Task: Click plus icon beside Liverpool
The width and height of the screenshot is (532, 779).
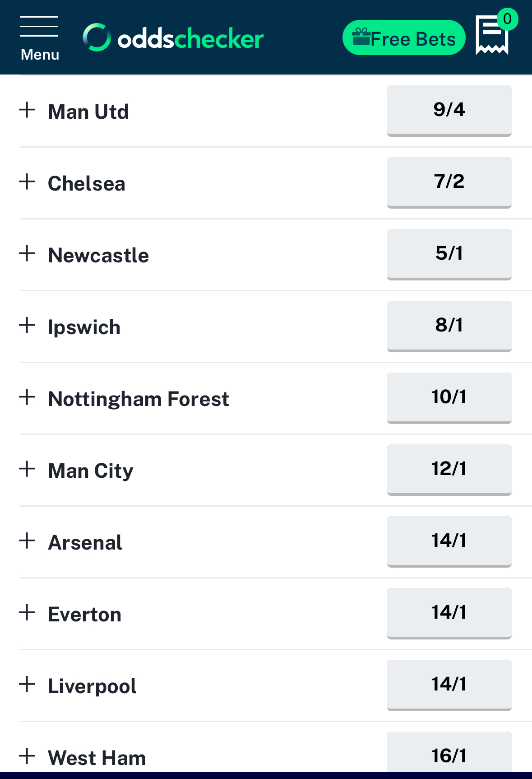Action: (x=28, y=685)
